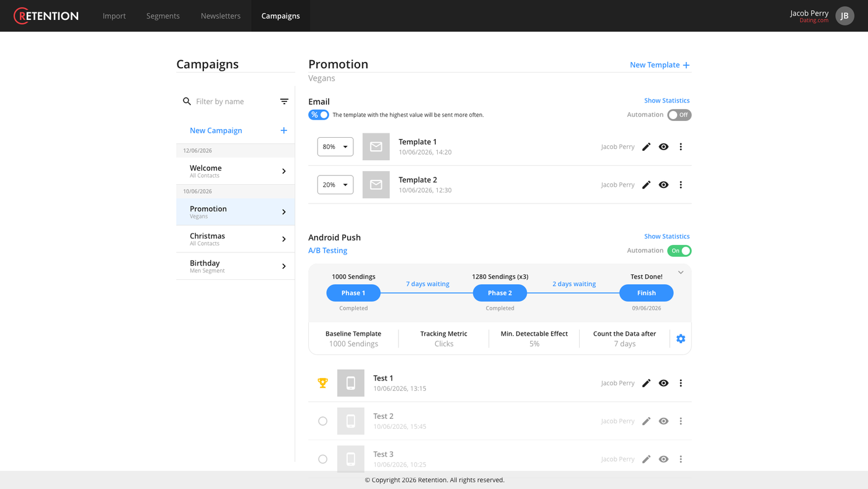Click the Jacob Perry name in header
Screen dimensions: 868x489
(809, 13)
